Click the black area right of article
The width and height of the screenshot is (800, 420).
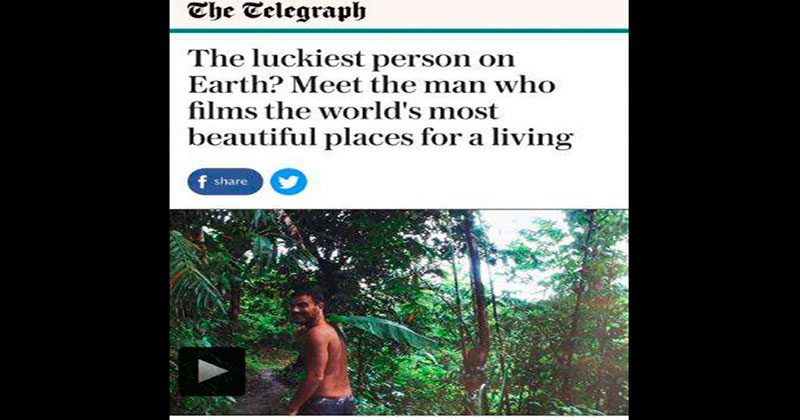coord(714,210)
